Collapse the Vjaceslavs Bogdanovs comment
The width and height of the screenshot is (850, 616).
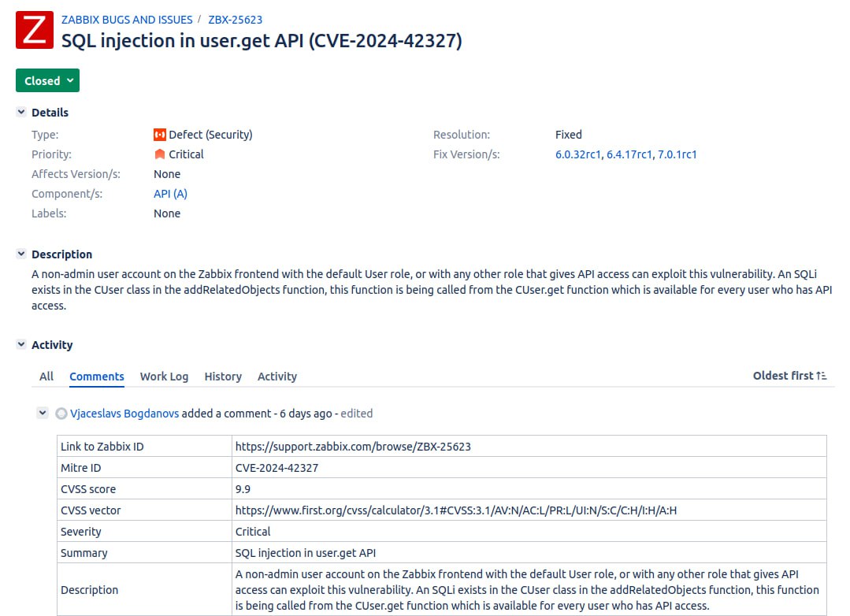pyautogui.click(x=43, y=414)
